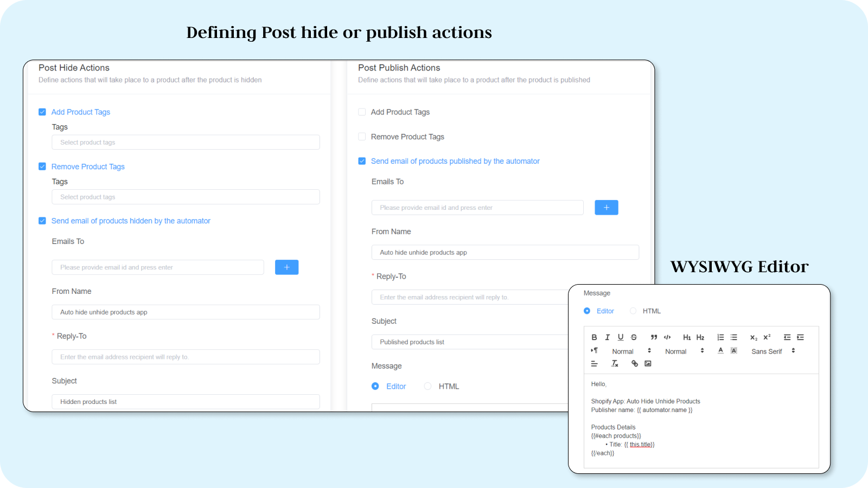Select the Underline formatting icon

point(621,337)
